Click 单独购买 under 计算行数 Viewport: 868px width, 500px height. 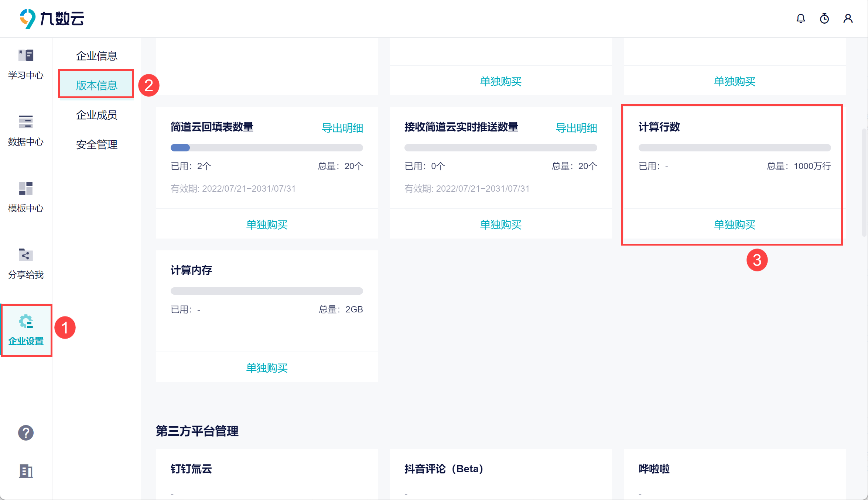click(734, 225)
